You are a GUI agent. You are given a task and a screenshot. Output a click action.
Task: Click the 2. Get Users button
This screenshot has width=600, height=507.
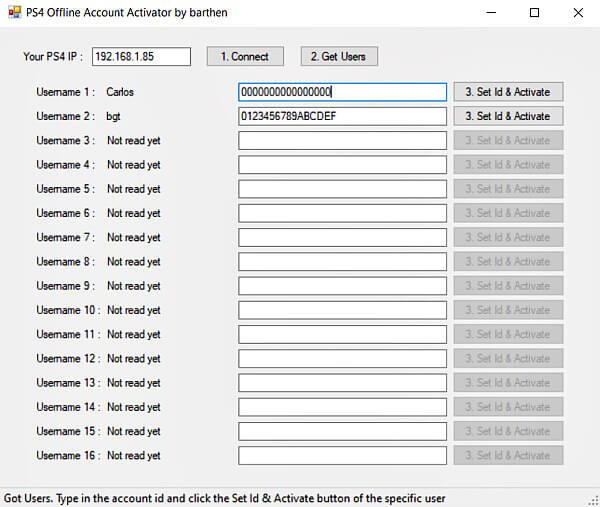tap(339, 57)
